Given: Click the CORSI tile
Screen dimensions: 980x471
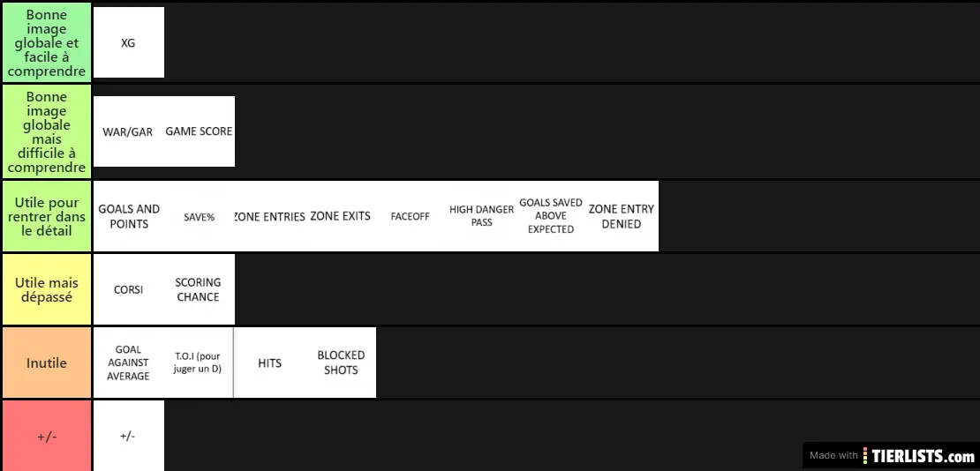Looking at the screenshot, I should pyautogui.click(x=129, y=289).
